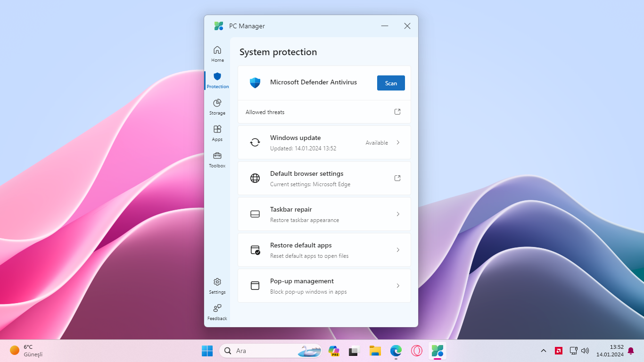
Task: Click the "Windows update" title
Action: [296, 138]
